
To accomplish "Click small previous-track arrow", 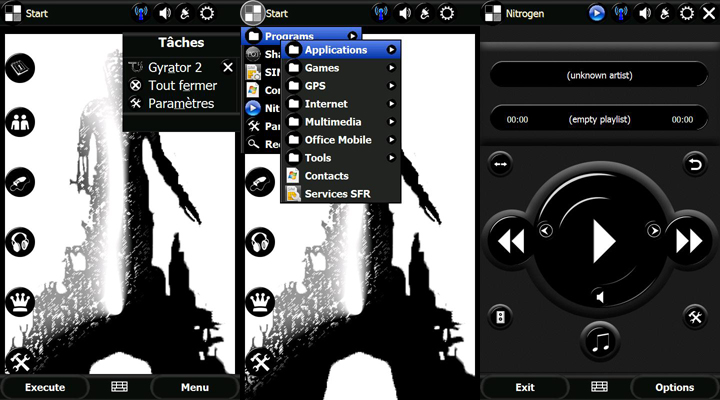I will tap(546, 230).
